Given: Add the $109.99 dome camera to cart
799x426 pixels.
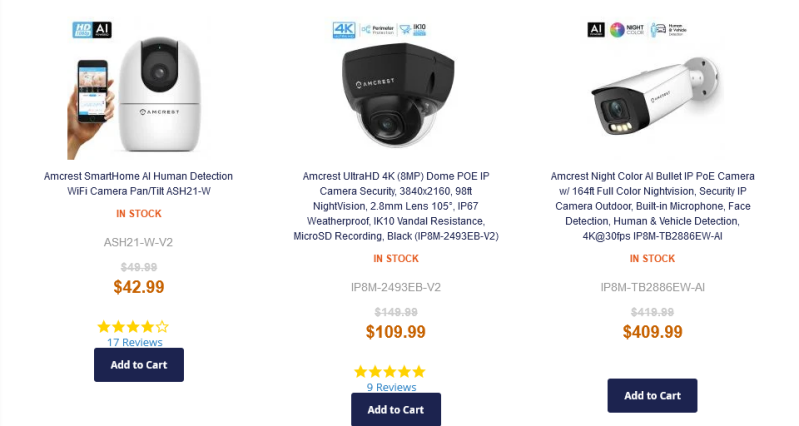Looking at the screenshot, I should coord(395,409).
